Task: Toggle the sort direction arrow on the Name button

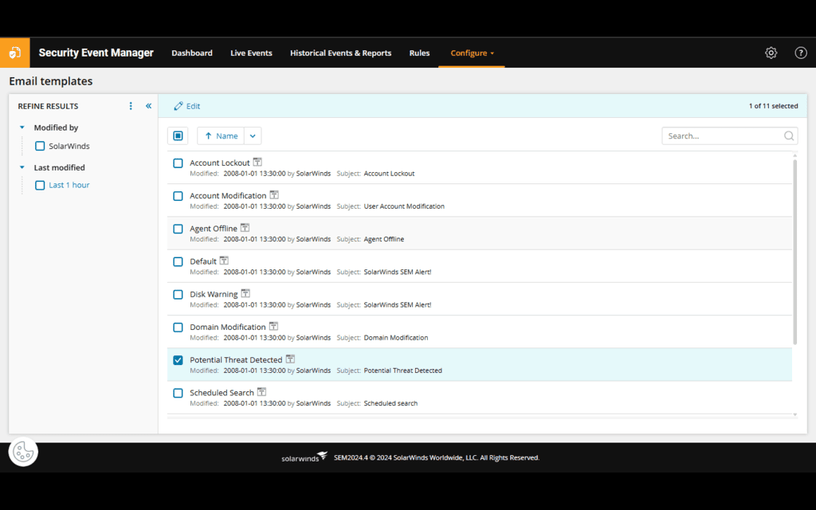Action: tap(208, 136)
